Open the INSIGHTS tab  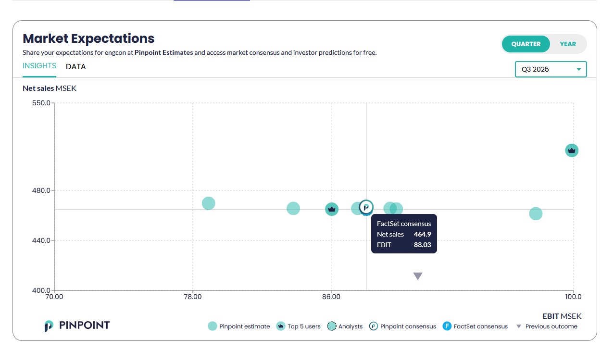[x=39, y=66]
